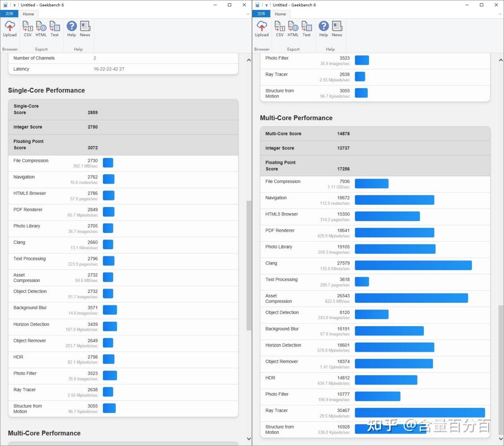Open News in left Geekbench window
Image resolution: width=504 pixels, height=446 pixels.
(x=85, y=29)
